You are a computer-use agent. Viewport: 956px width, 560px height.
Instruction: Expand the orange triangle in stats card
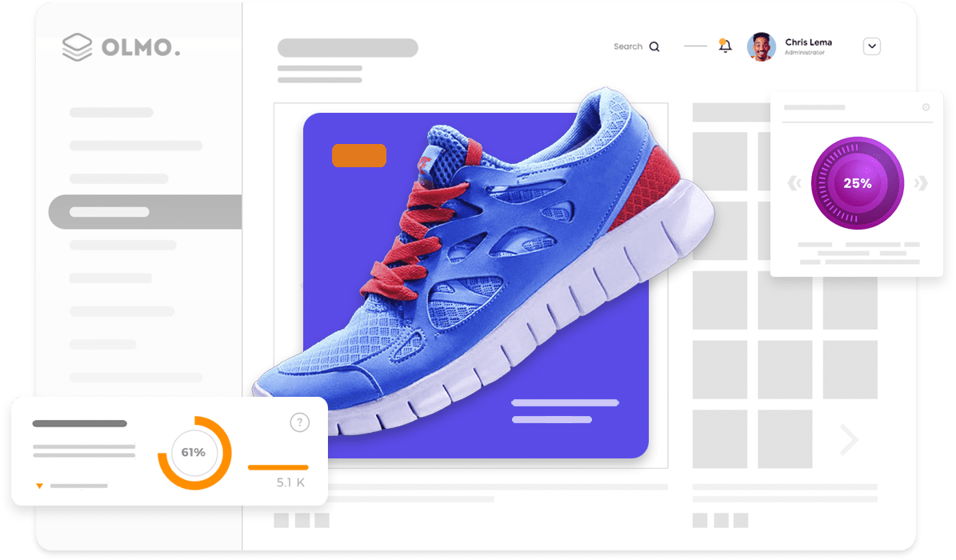(x=39, y=486)
